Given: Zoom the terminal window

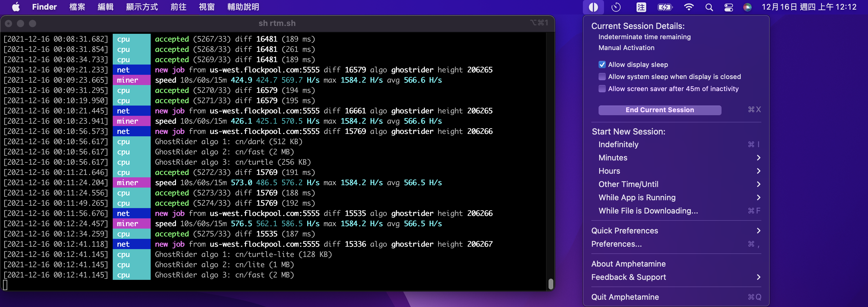Looking at the screenshot, I should point(32,23).
